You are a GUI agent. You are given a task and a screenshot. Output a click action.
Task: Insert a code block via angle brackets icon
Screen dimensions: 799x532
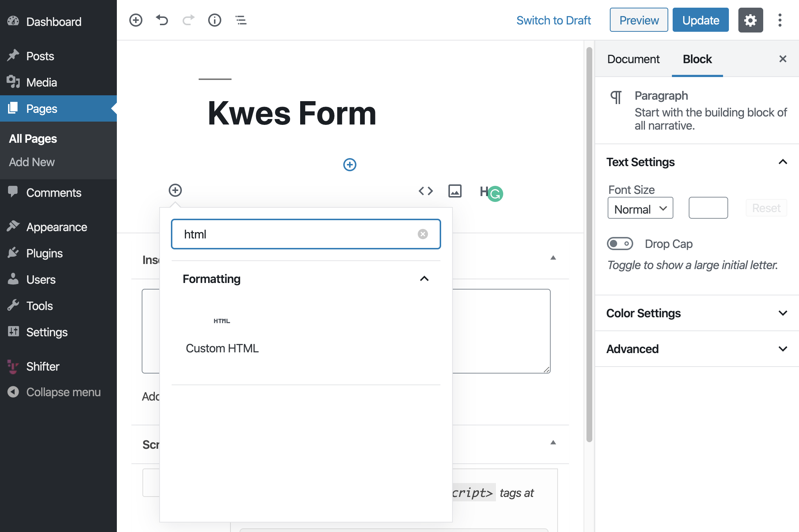tap(426, 191)
